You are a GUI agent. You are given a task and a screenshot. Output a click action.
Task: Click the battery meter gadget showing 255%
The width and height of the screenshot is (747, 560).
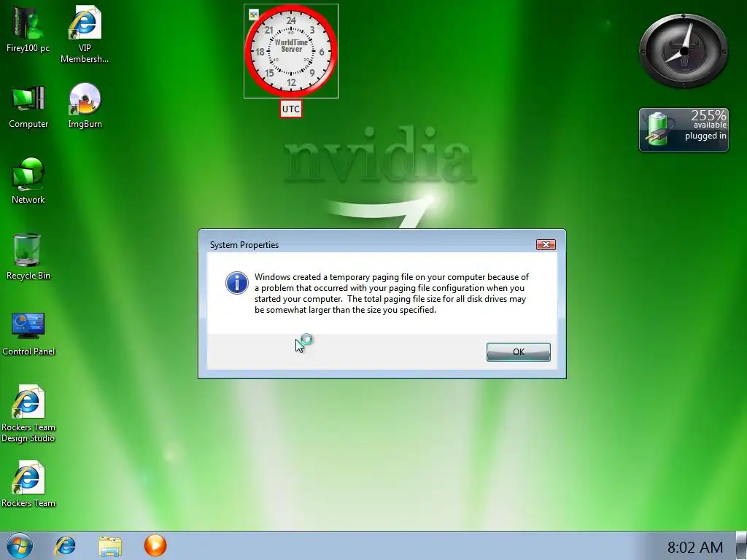pos(684,130)
